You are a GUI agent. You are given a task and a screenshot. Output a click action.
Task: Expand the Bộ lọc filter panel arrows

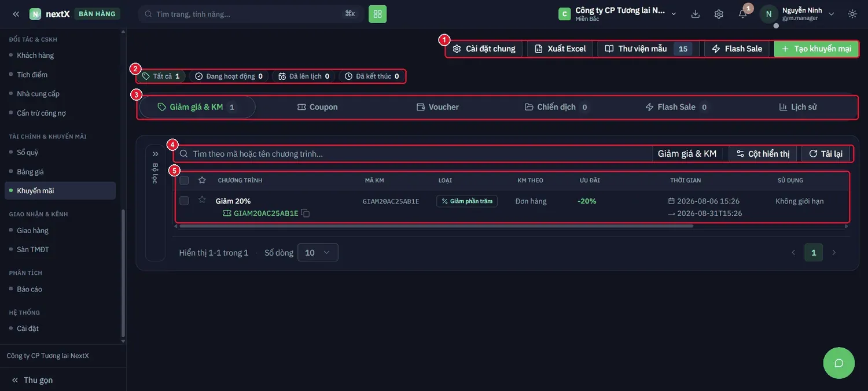click(155, 154)
